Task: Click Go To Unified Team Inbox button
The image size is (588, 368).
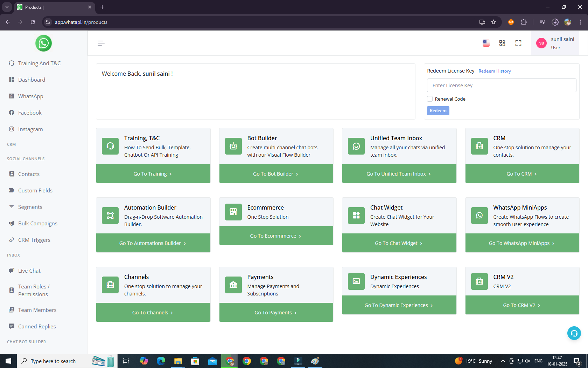Action: pyautogui.click(x=399, y=173)
